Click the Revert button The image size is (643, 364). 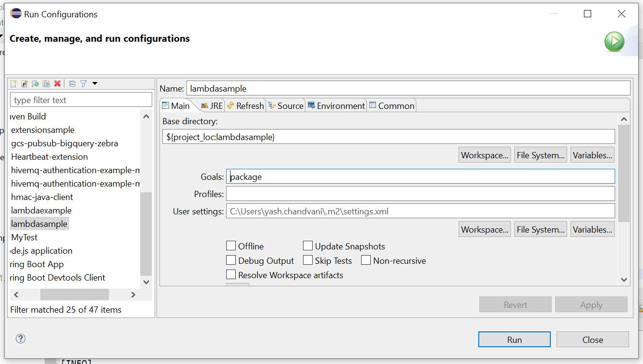click(515, 305)
